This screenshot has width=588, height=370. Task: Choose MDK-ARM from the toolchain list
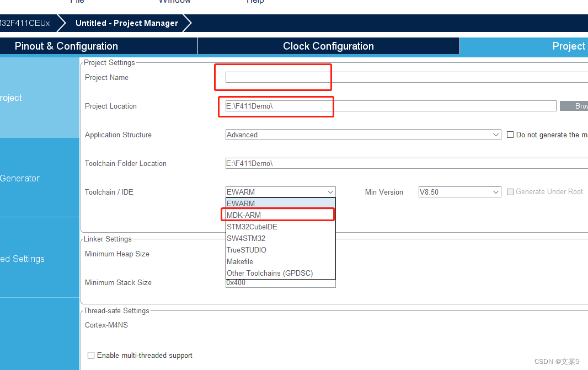pos(281,215)
